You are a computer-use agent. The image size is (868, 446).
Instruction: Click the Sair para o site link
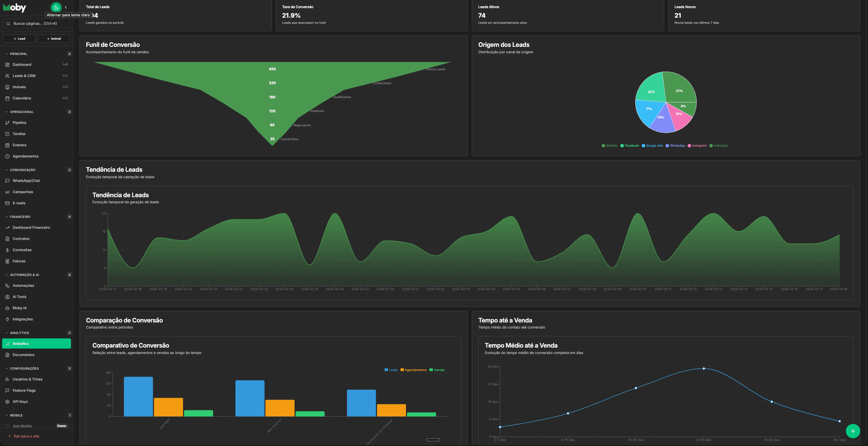tap(26, 436)
